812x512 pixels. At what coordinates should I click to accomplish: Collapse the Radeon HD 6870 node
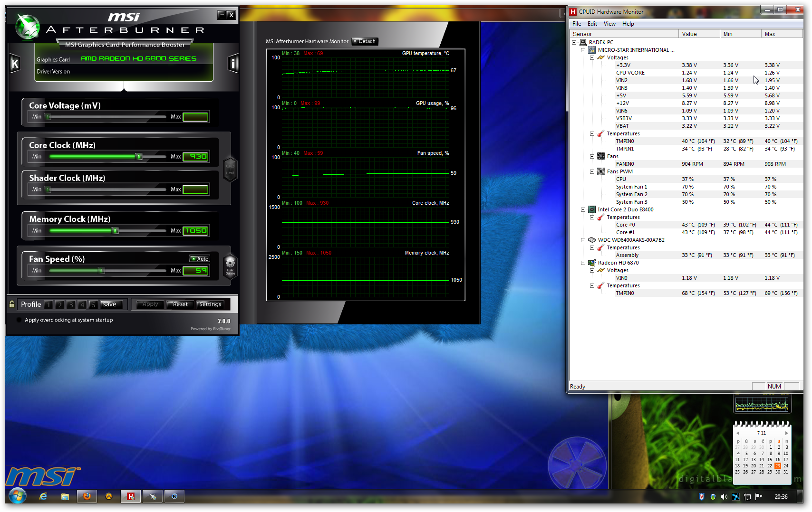coord(583,263)
